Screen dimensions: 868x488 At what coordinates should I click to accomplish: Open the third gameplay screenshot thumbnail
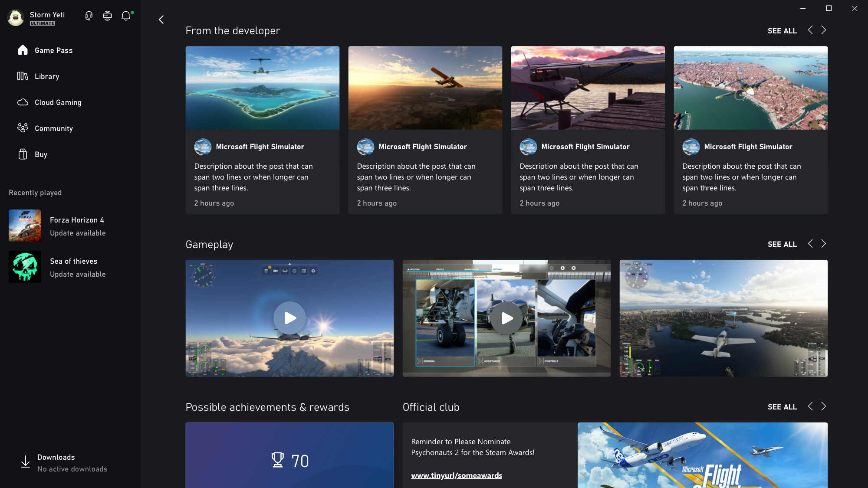tap(723, 318)
